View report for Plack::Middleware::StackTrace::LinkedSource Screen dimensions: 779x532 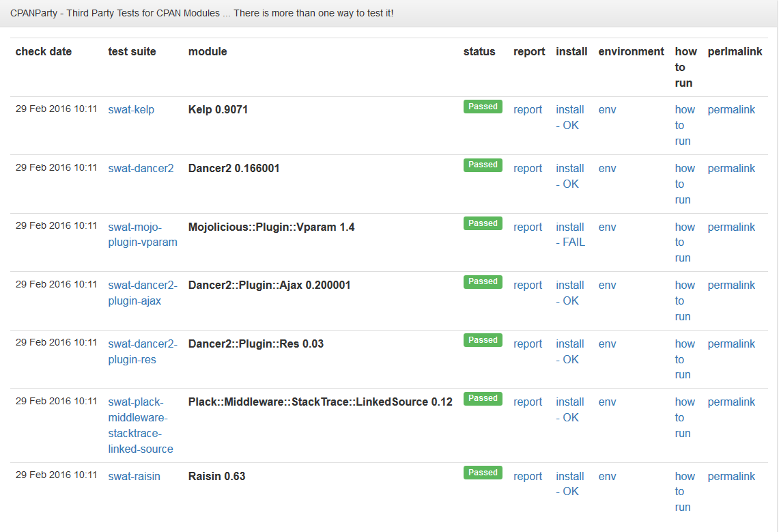pyautogui.click(x=528, y=402)
